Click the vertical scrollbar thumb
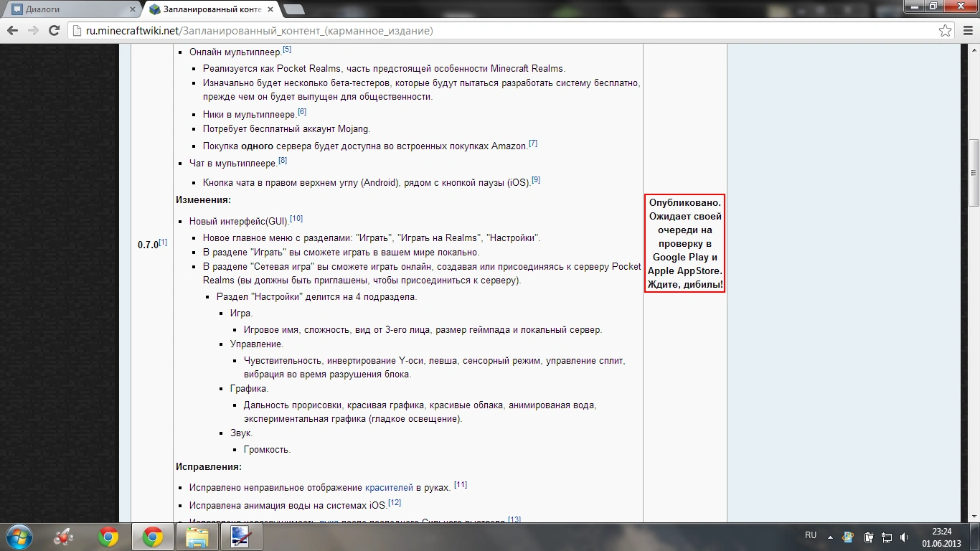 pyautogui.click(x=974, y=173)
